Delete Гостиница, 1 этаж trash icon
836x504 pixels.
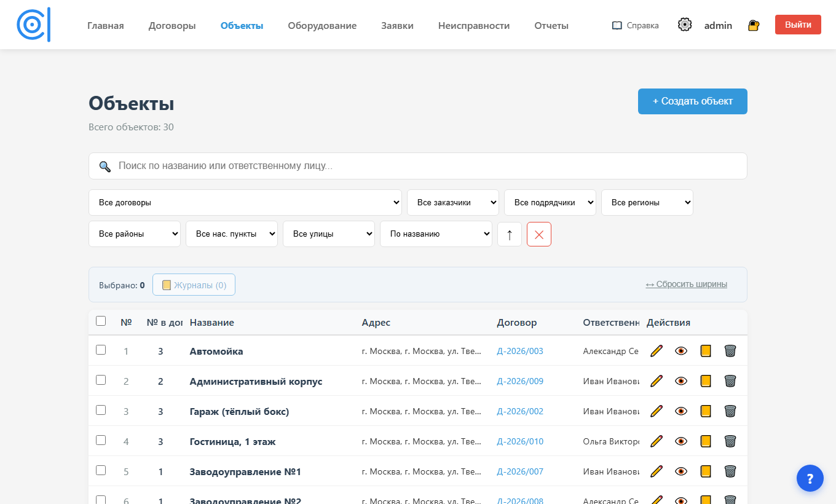click(x=730, y=441)
